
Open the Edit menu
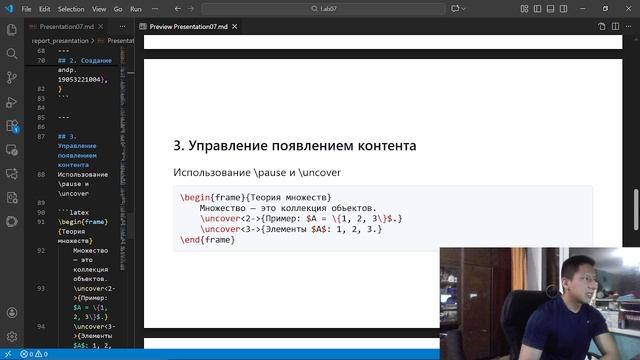(x=44, y=9)
